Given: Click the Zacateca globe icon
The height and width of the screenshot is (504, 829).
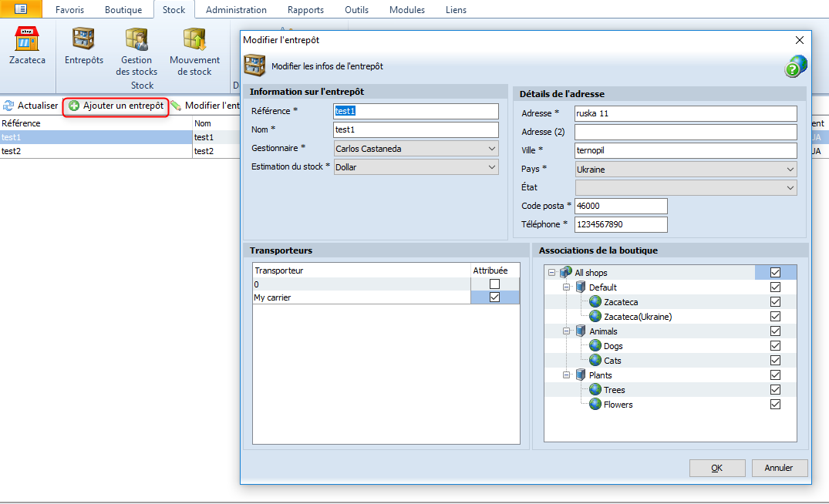Looking at the screenshot, I should pos(595,301).
